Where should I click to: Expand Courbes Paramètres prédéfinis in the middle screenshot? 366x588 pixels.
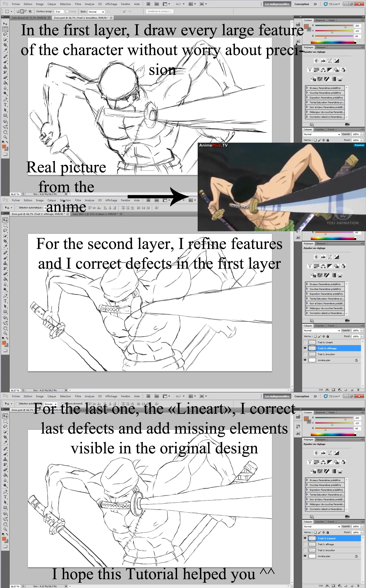pyautogui.click(x=307, y=289)
